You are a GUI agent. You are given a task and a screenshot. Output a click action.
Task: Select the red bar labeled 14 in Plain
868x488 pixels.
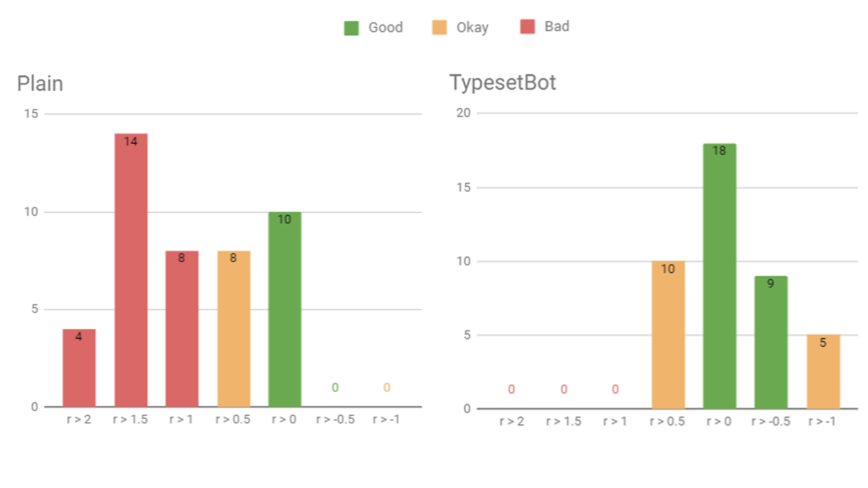(x=131, y=270)
